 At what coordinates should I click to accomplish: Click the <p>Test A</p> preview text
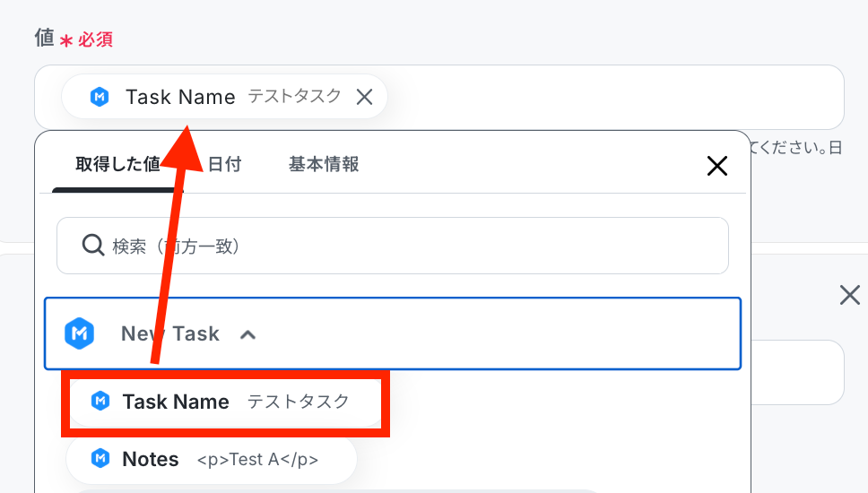tap(257, 460)
